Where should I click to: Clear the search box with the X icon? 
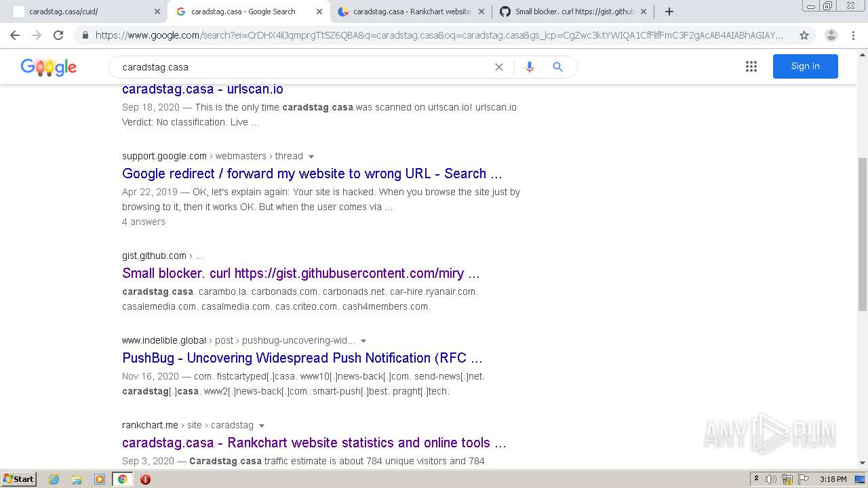click(x=499, y=67)
